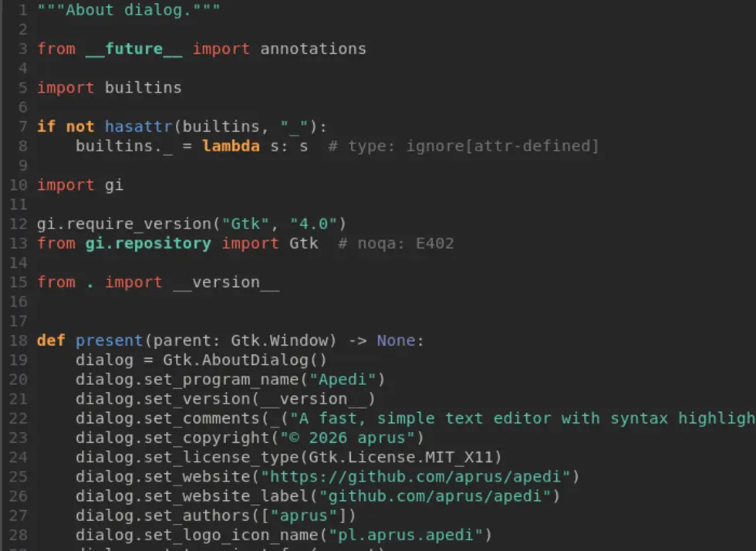This screenshot has width=756, height=551.
Task: Click Gtk.AboutDialog() on line 19
Action: pos(245,360)
